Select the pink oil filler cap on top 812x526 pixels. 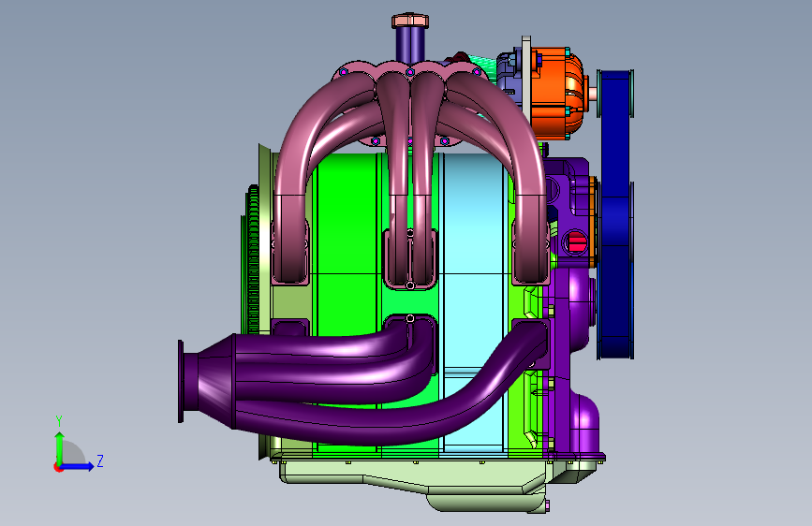click(x=410, y=22)
